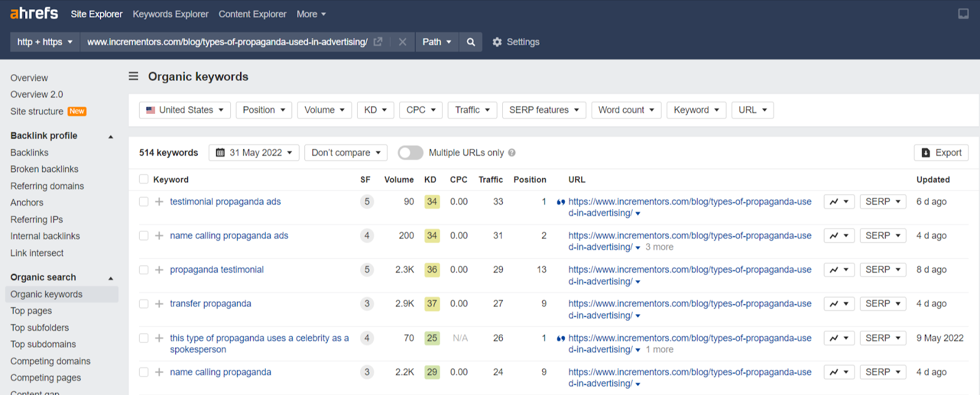Screen dimensions: 980x395
Task: Click SF badge 5 for testimonial propaganda ads
Action: (x=367, y=201)
